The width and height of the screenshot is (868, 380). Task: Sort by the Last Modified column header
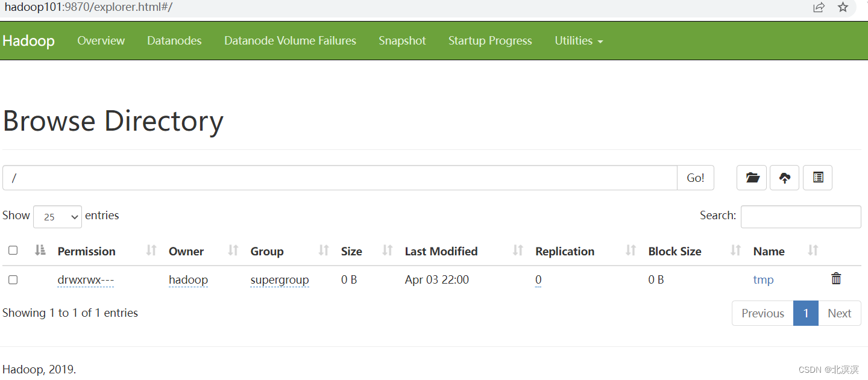coord(441,251)
